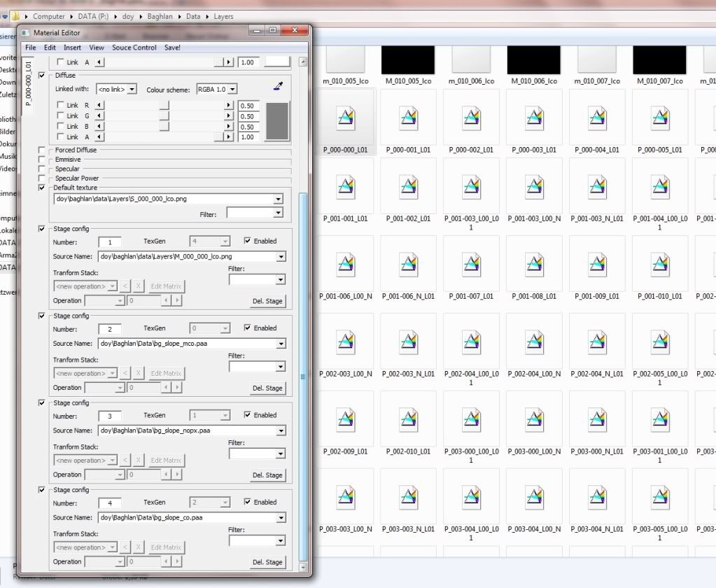
Task: Click the M_010_005_lco black thumbnail
Action: tap(409, 60)
